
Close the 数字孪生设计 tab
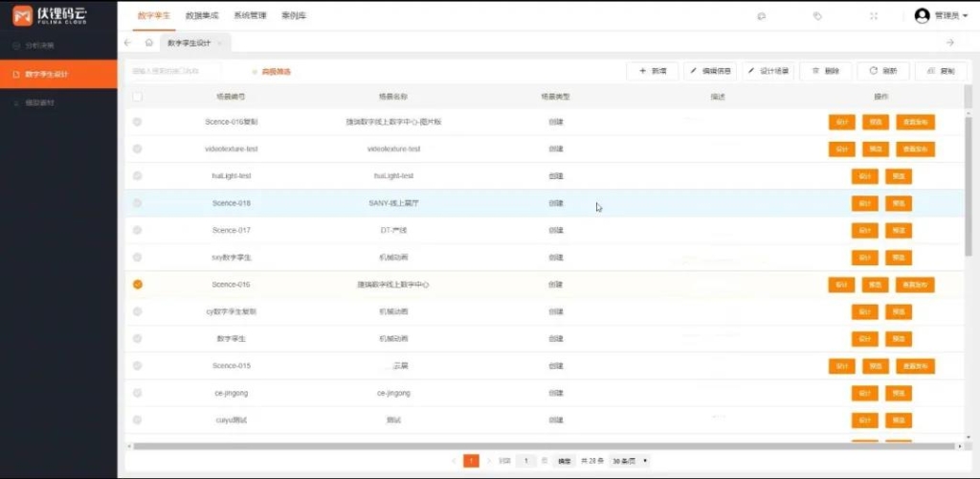pos(219,43)
